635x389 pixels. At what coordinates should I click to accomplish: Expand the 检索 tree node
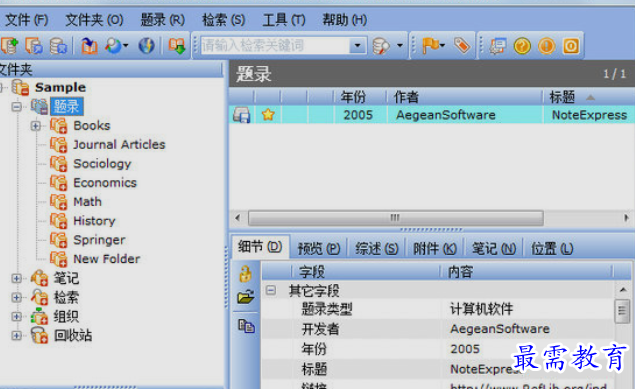17,297
